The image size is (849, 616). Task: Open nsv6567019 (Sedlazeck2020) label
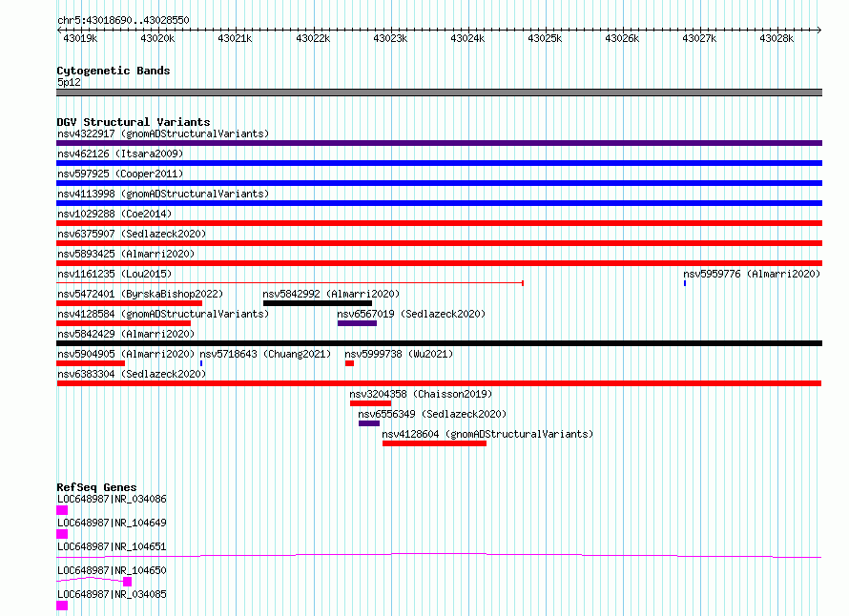(411, 314)
